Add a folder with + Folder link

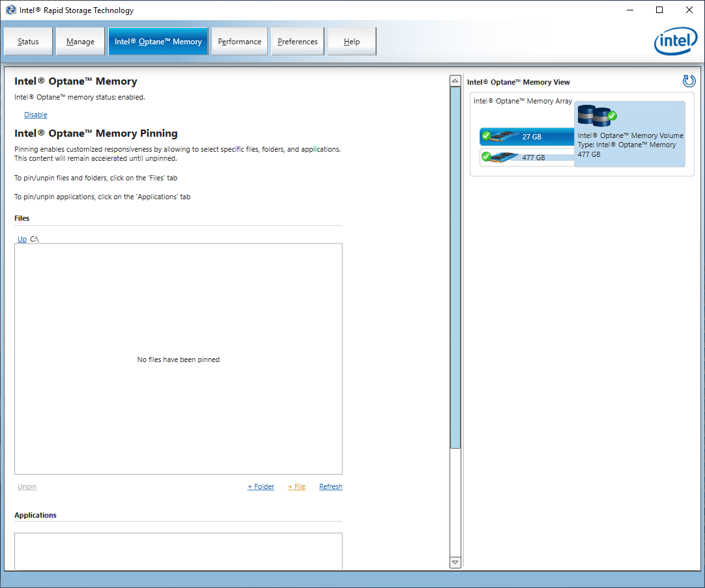[261, 486]
